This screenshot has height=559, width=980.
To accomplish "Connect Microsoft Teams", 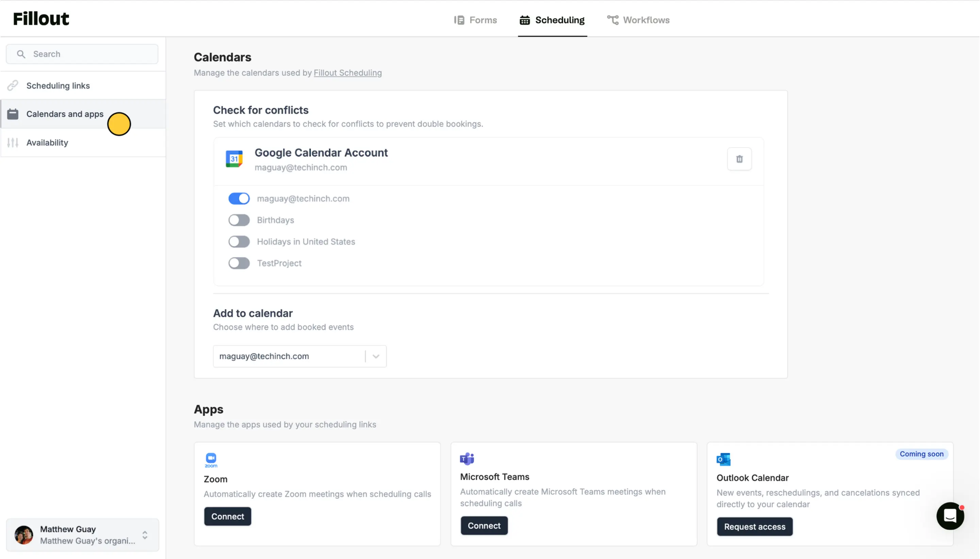I will pos(484,526).
